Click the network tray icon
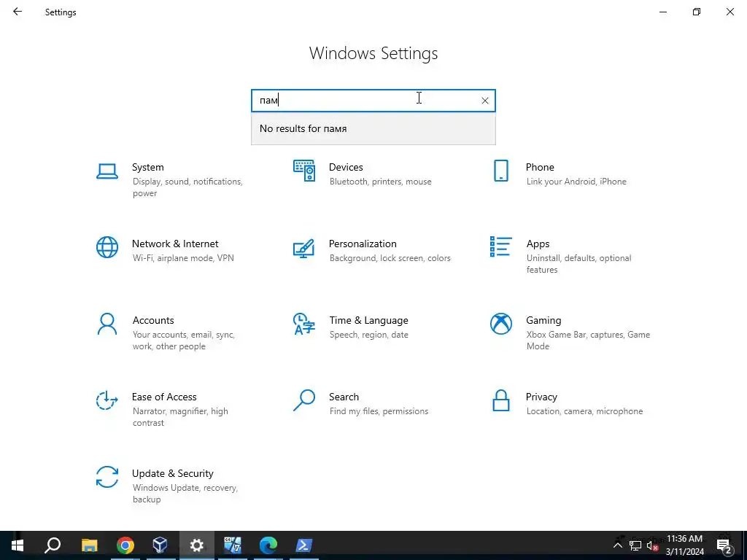Viewport: 747px width, 560px height. click(x=635, y=545)
